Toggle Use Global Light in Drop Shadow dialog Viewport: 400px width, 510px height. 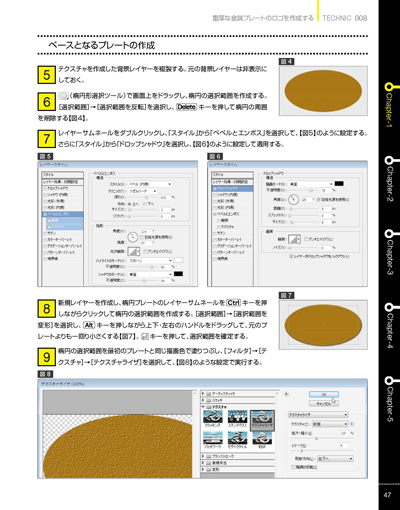coord(318,200)
